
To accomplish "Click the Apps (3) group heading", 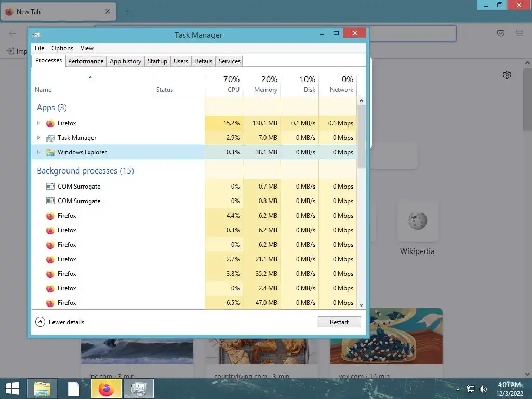I will [52, 108].
